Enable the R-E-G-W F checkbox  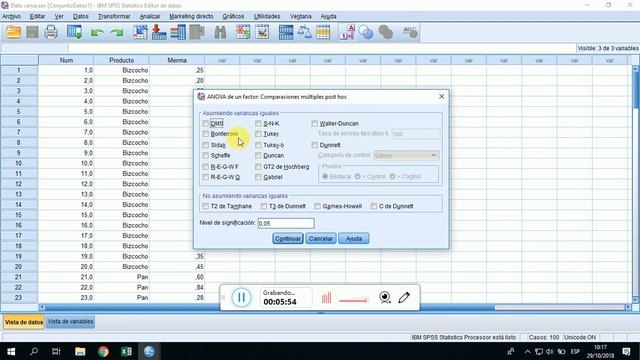coord(205,167)
